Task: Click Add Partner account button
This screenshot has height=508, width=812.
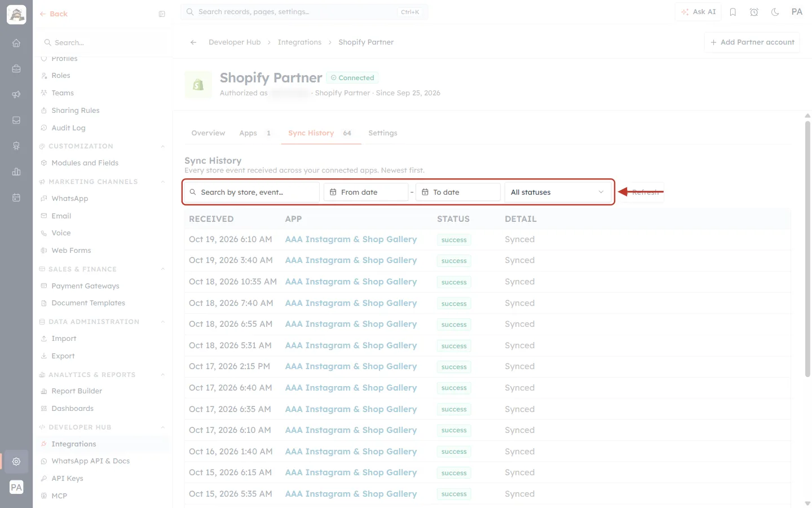Action: tap(752, 42)
